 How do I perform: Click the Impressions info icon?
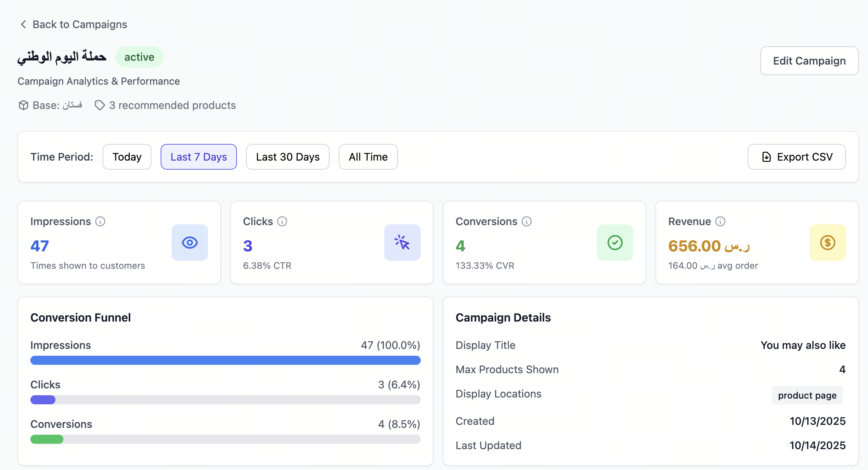(100, 221)
